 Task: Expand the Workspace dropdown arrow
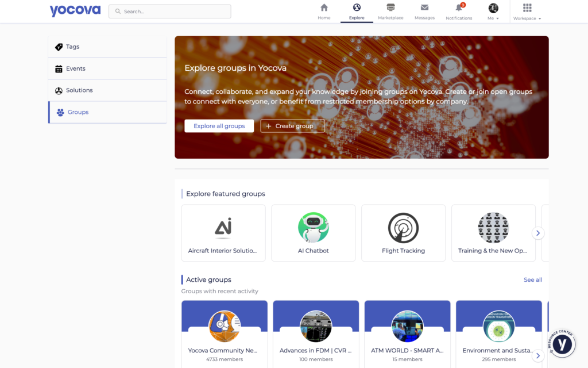pos(540,18)
